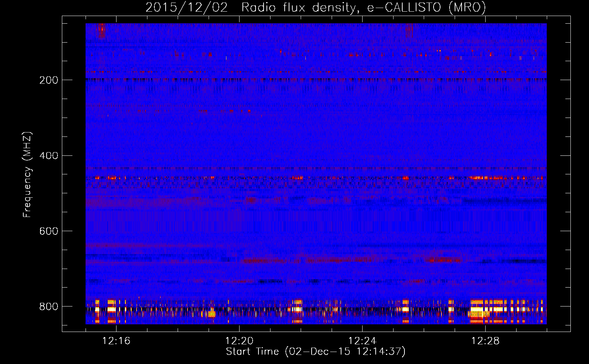Click the 12:20 time tick label
This screenshot has height=364, width=589.
pyautogui.click(x=239, y=341)
